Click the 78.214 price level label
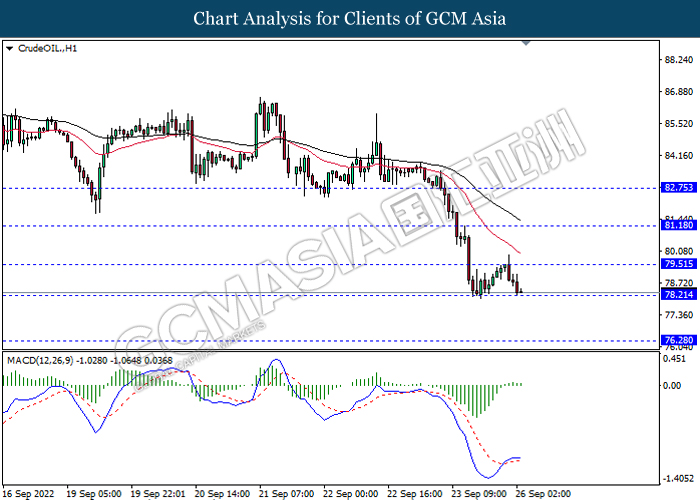700x500 pixels. point(679,294)
